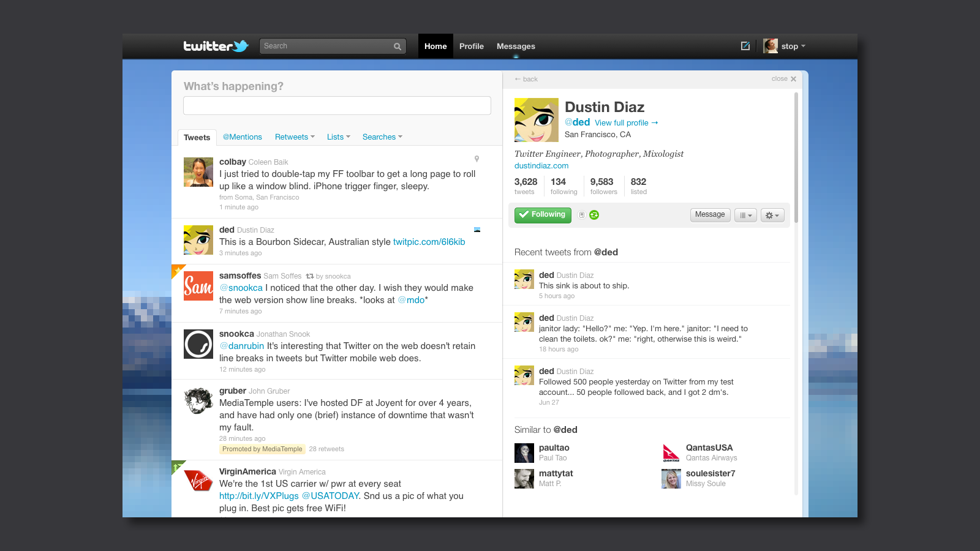The image size is (980, 551).
Task: Go to Home in top navigation
Action: (435, 47)
